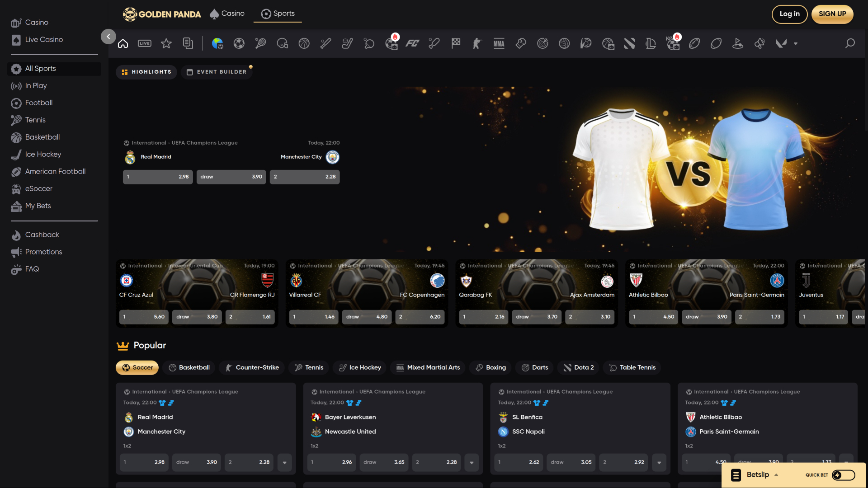Toggle the Soccer filter chip in Popular section
868x488 pixels.
(137, 367)
